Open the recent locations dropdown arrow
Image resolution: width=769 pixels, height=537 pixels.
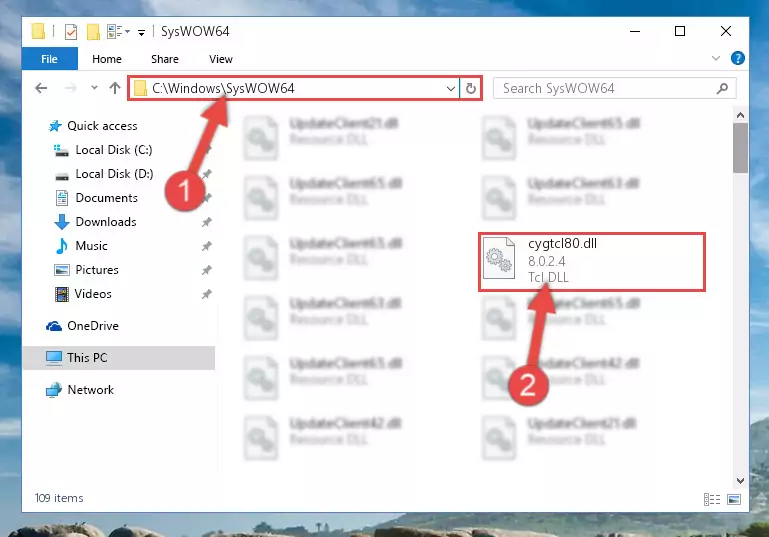[94, 88]
